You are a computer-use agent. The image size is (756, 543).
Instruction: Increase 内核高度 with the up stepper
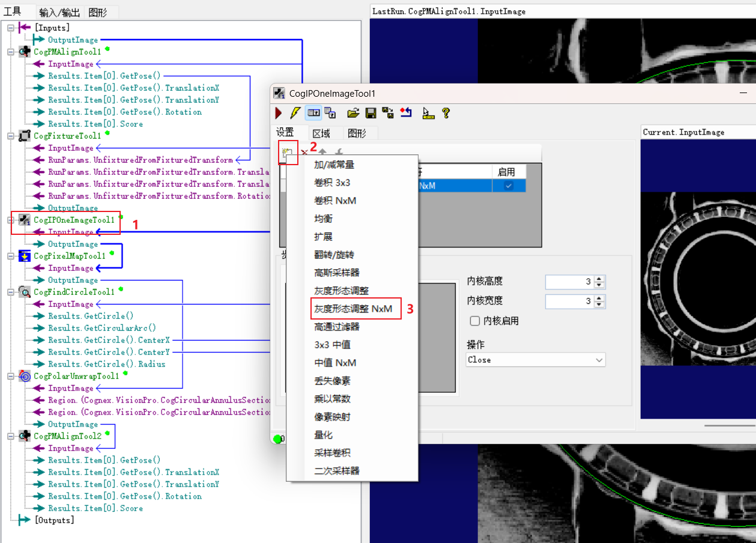pyautogui.click(x=599, y=279)
